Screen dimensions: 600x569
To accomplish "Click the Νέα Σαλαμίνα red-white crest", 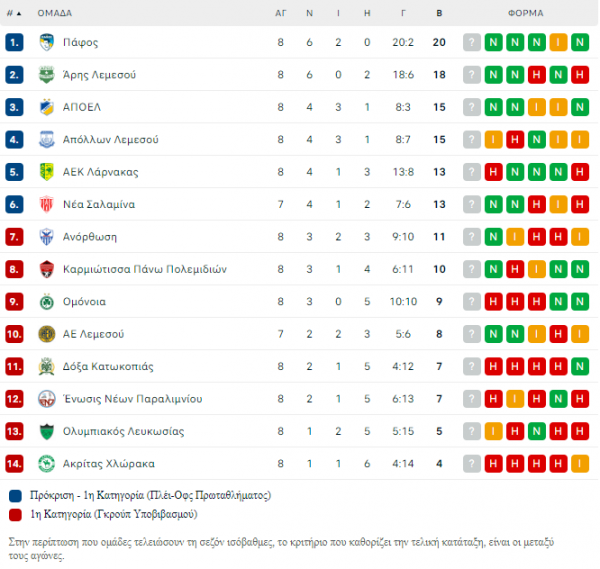I will [47, 204].
